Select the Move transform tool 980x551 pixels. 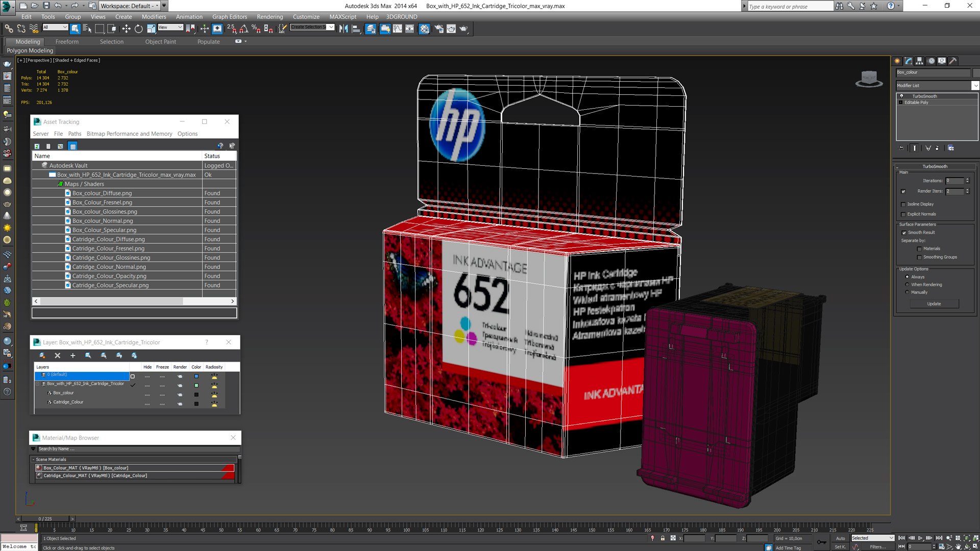pos(126,29)
